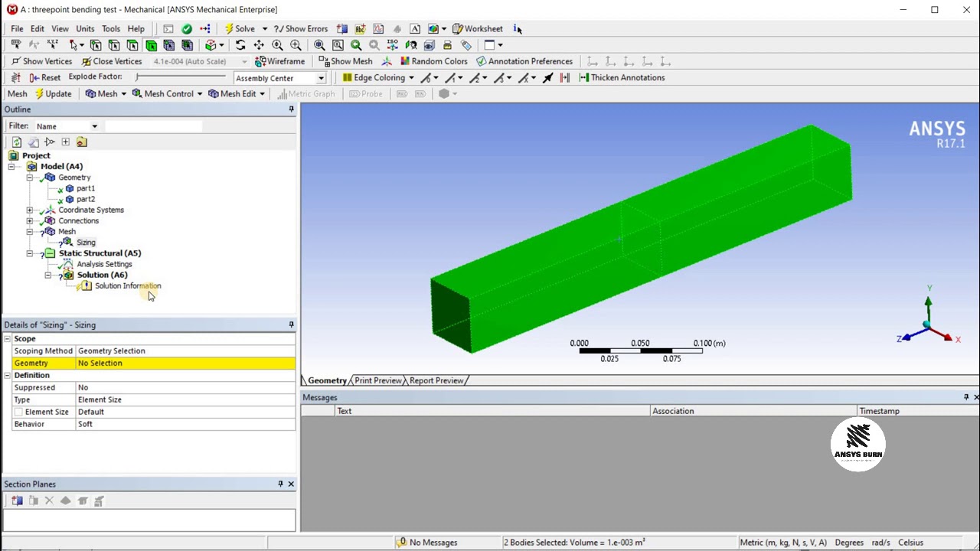980x551 pixels.
Task: Click the Solve button
Action: 239,29
